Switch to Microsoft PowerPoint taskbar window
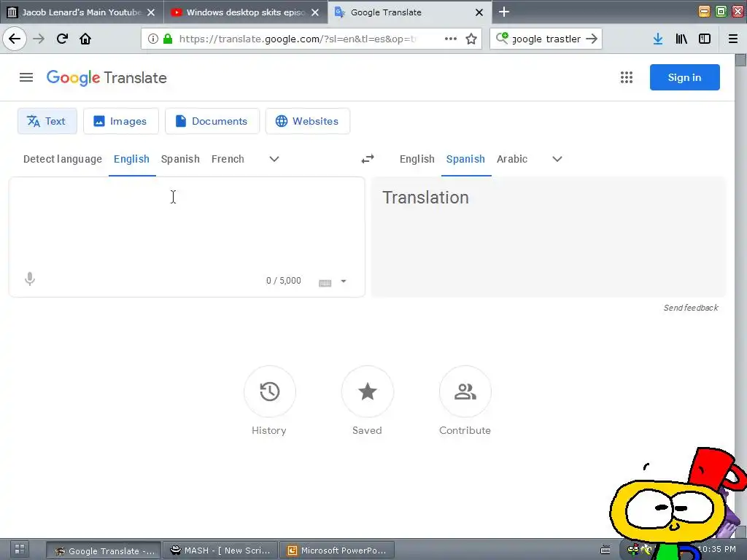The height and width of the screenshot is (560, 747). tap(337, 551)
